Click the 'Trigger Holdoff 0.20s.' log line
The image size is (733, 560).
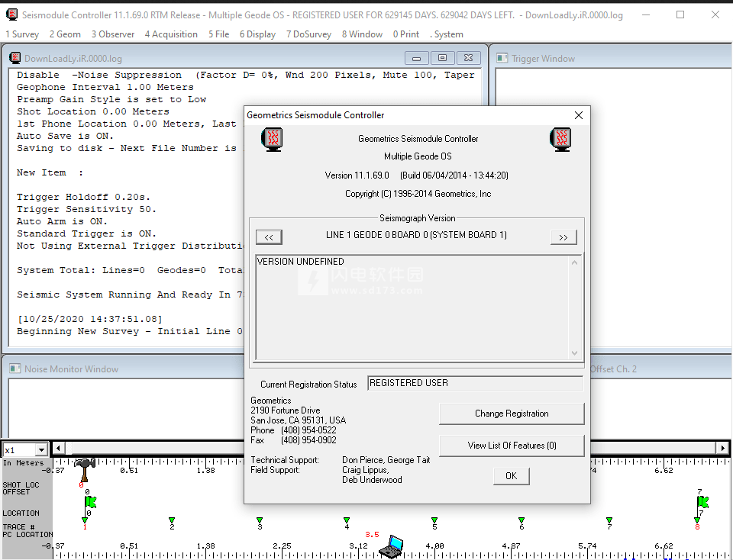click(84, 197)
